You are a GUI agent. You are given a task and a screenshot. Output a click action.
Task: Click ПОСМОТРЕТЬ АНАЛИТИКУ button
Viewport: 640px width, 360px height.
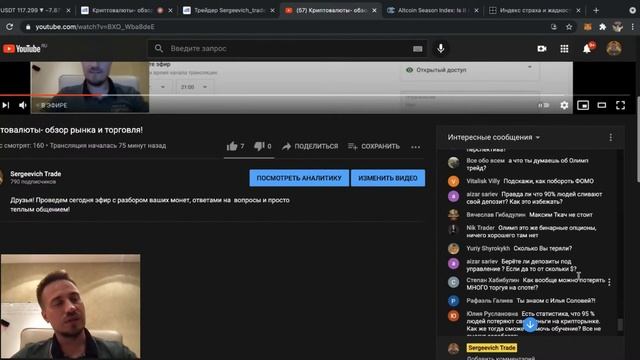coord(299,178)
